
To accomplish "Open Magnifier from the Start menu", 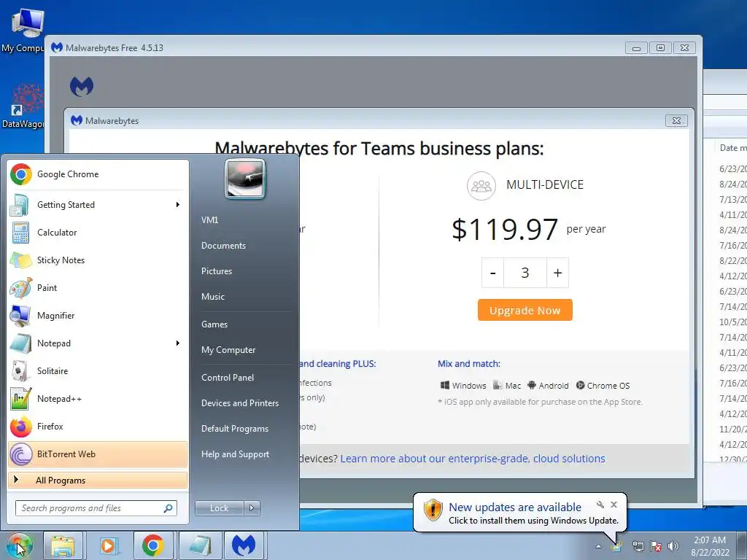I will pos(98,315).
